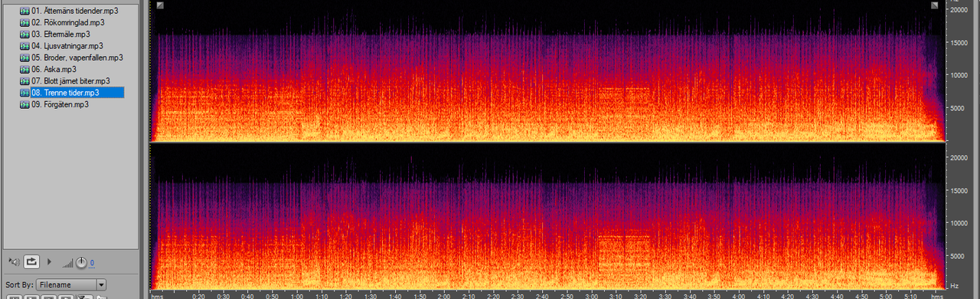
Task: Toggle loop preview playback button
Action: click(x=32, y=262)
